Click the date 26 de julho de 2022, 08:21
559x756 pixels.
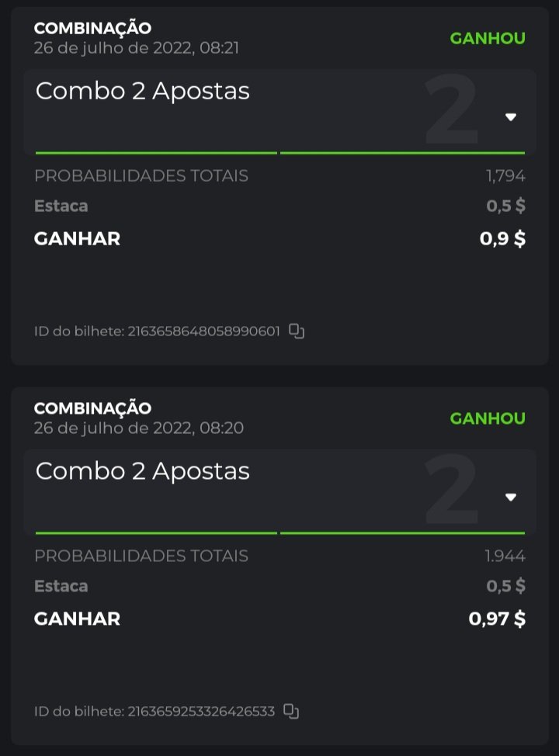point(137,48)
